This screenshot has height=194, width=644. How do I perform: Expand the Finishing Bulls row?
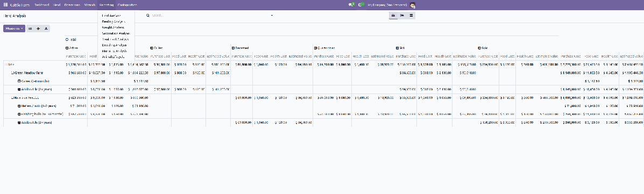click(40, 114)
